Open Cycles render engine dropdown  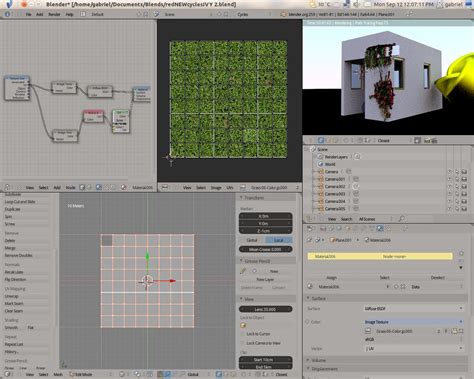[x=253, y=14]
